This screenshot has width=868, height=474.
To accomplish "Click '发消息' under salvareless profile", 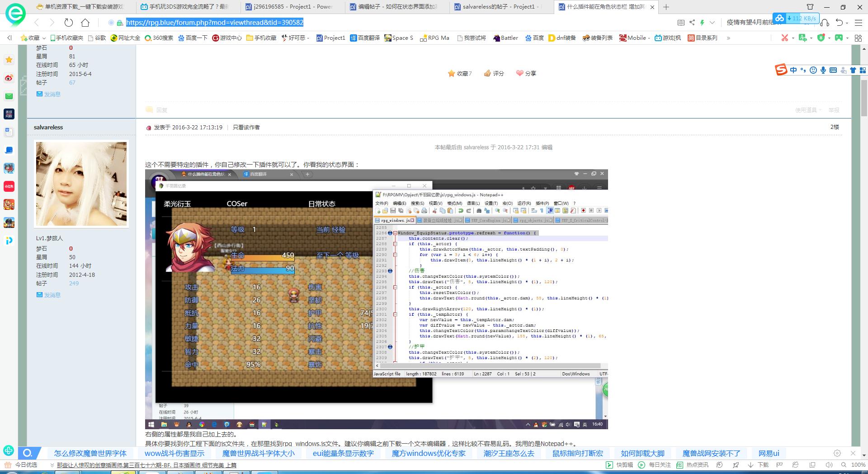I will pyautogui.click(x=52, y=295).
